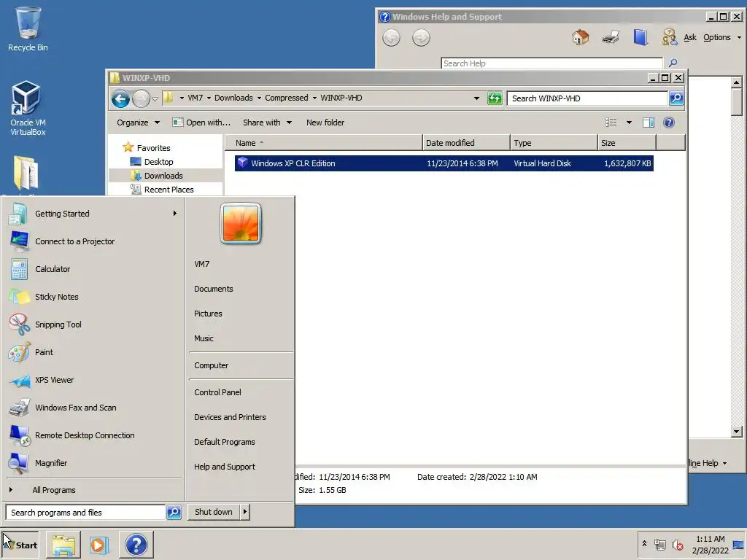Open recent pages dropdown beside Forward button
The image size is (747, 560).
[155, 98]
